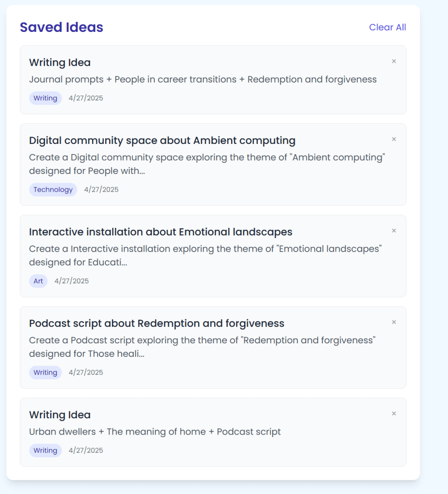The height and width of the screenshot is (494, 448).
Task: Click the Clear All link
Action: (387, 28)
